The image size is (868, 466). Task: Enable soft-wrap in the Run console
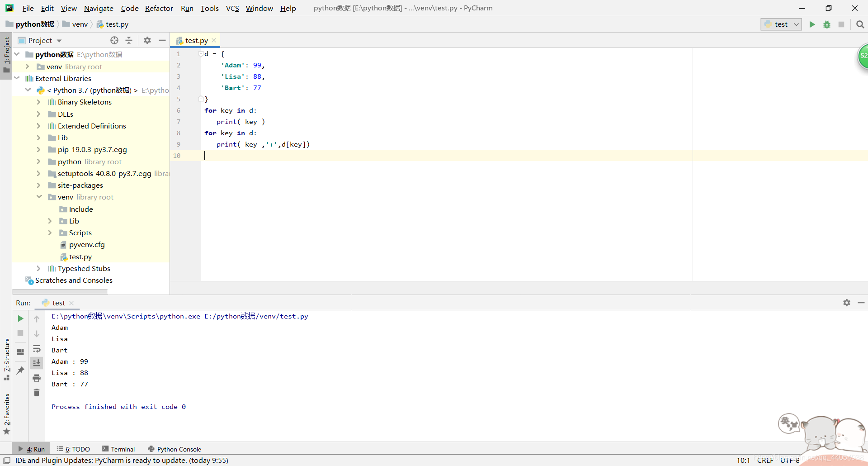click(x=37, y=349)
